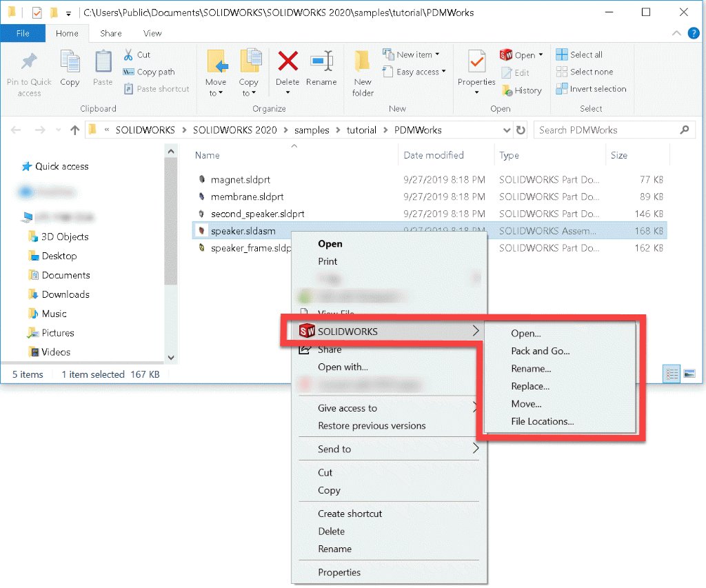This screenshot has width=706, height=588.
Task: Click the Up one level arrow
Action: pos(74,130)
